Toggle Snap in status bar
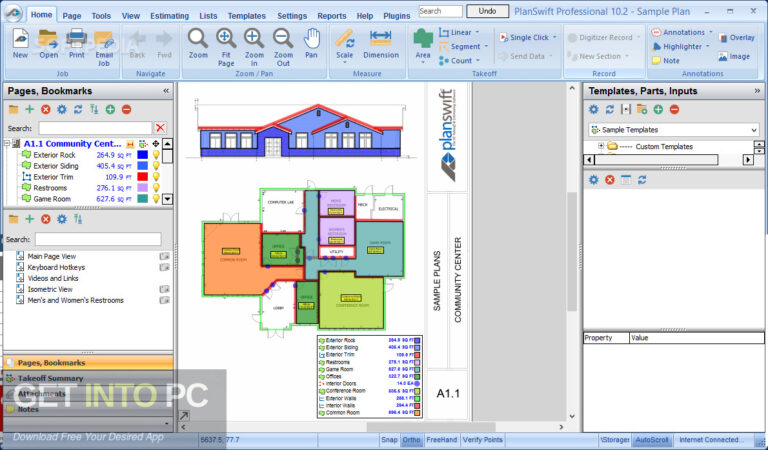768x450 pixels. (389, 440)
